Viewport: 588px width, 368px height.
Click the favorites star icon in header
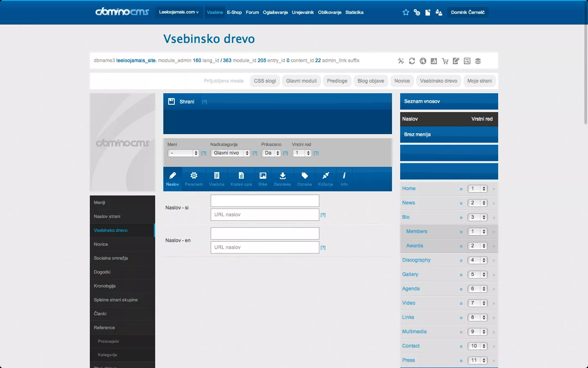405,12
